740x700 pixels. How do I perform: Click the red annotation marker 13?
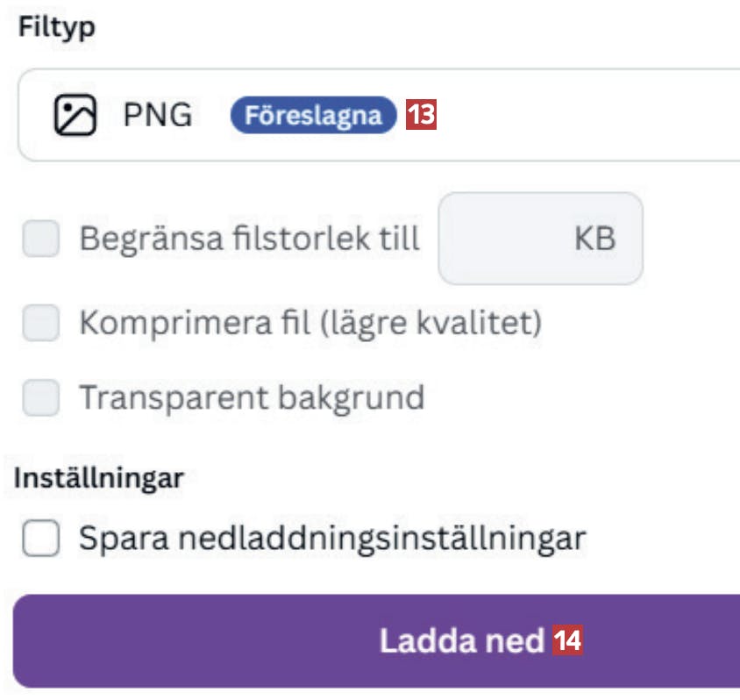point(421,115)
